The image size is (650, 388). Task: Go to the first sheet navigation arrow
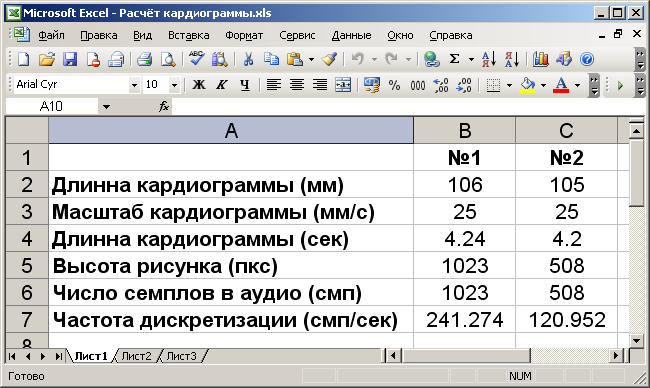click(x=12, y=356)
